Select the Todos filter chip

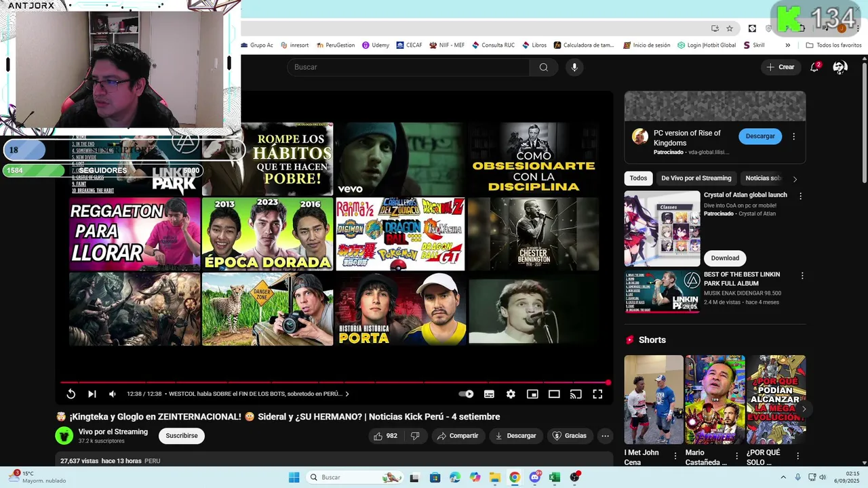pos(638,178)
